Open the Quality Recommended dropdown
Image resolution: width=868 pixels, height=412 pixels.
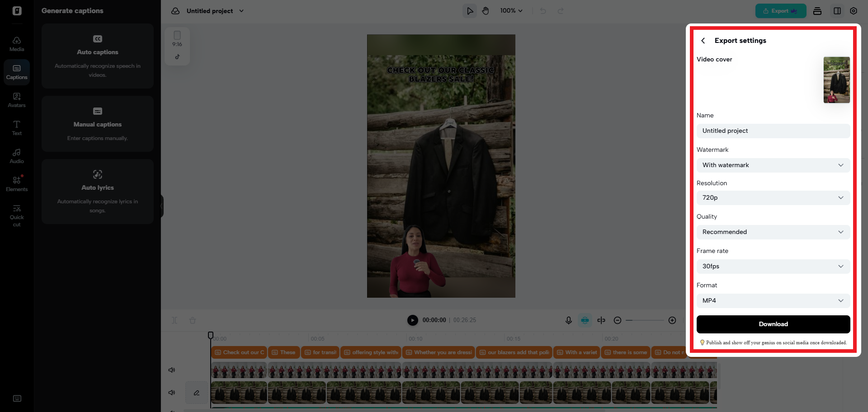tap(773, 232)
